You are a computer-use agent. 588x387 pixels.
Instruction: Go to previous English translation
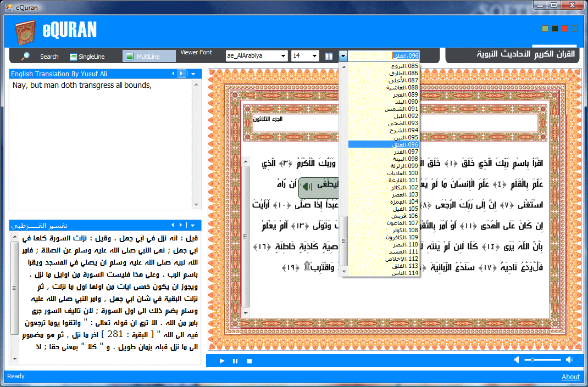[173, 74]
